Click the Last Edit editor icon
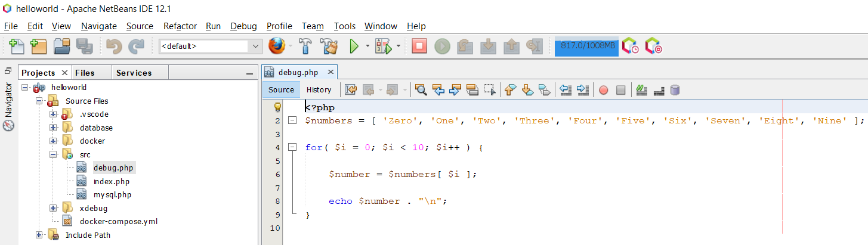 pos(351,90)
